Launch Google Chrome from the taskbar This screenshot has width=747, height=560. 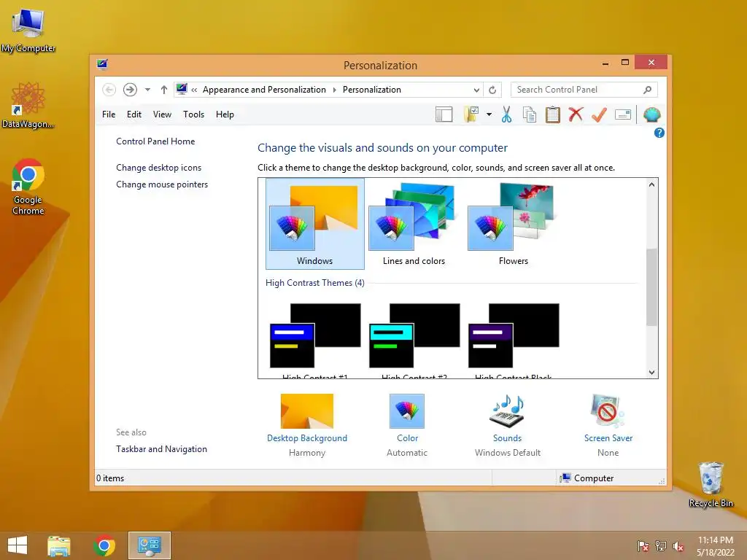[x=104, y=545]
